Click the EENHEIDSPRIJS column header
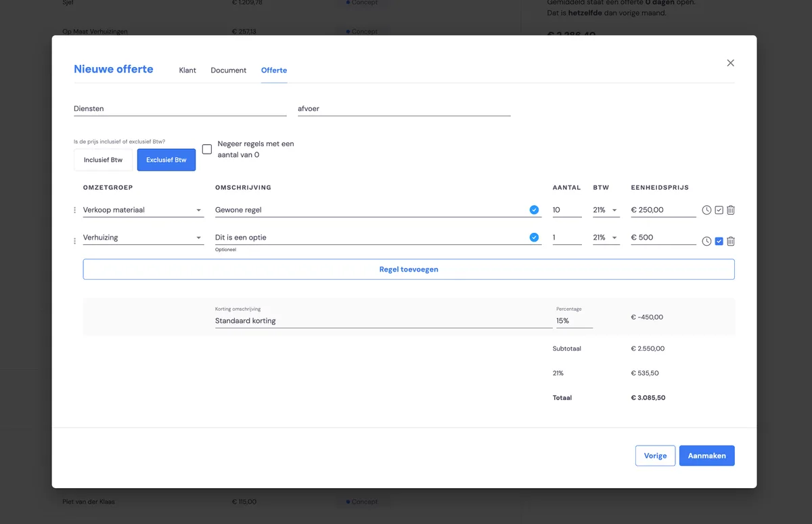The image size is (812, 524). click(660, 188)
